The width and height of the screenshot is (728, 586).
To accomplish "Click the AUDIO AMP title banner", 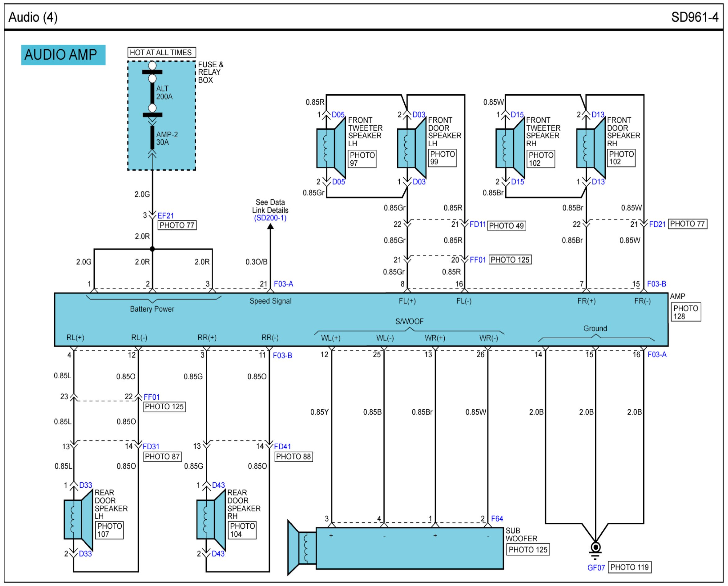I will (x=63, y=55).
